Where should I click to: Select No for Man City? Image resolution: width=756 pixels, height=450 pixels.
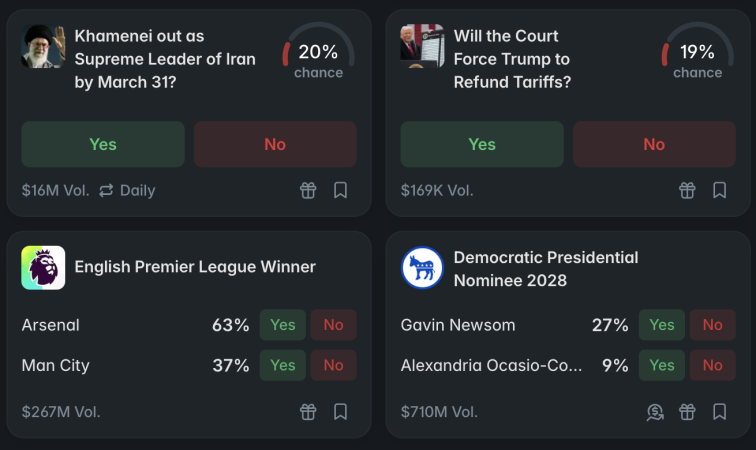point(333,365)
